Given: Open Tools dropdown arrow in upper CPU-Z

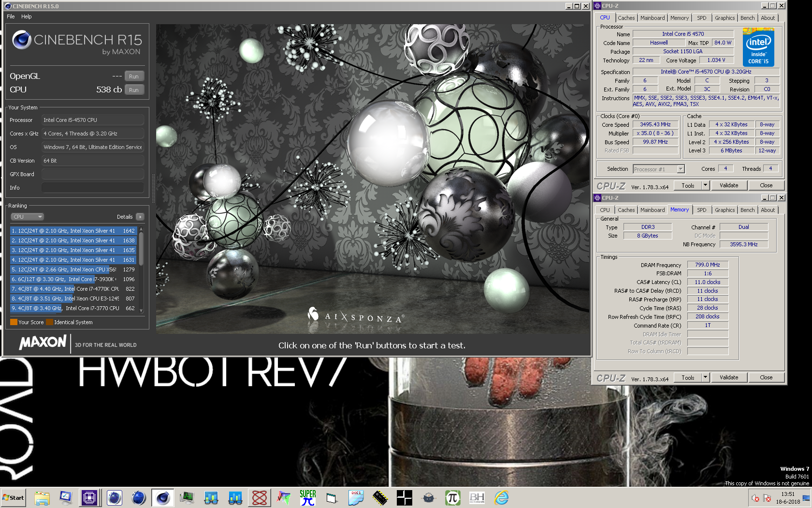Looking at the screenshot, I should tap(705, 185).
